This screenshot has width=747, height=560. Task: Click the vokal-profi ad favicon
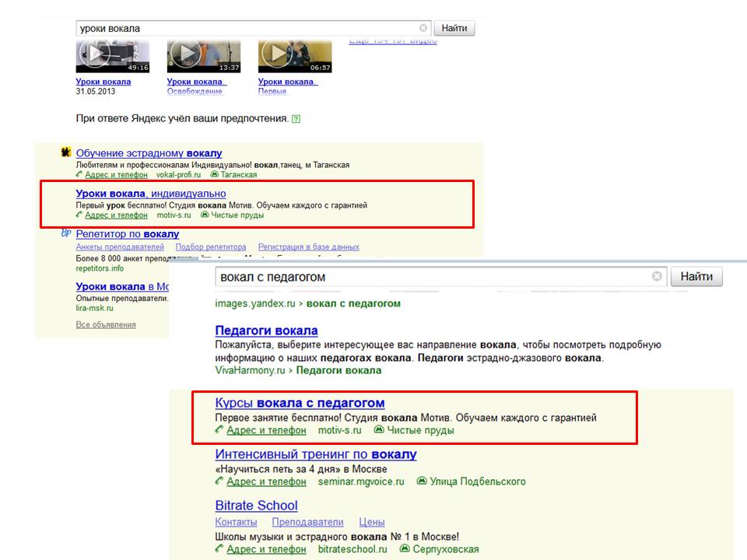[65, 152]
